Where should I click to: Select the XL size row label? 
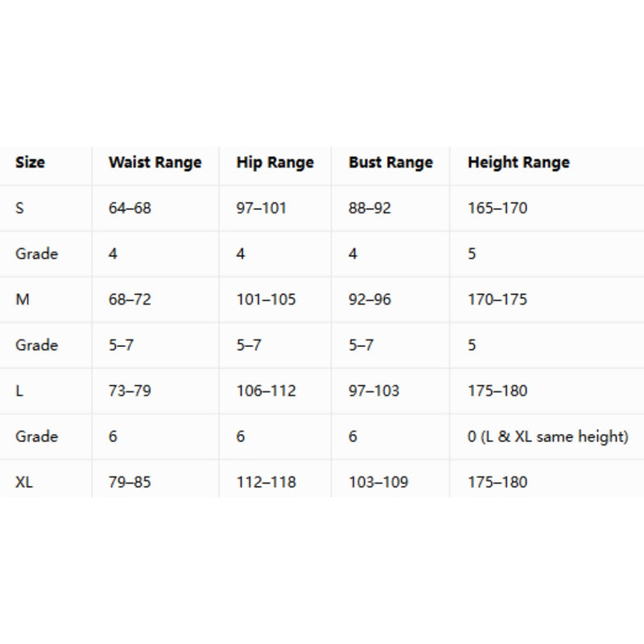24,481
